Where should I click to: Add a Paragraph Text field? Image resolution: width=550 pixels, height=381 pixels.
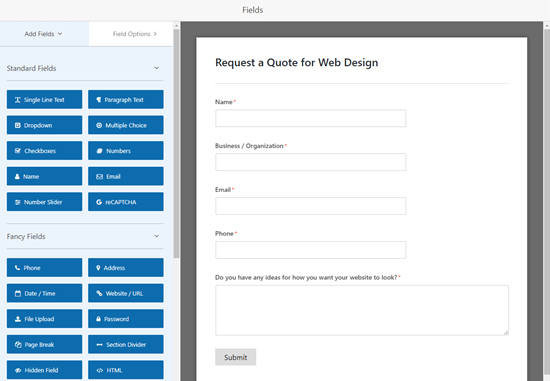pos(126,100)
